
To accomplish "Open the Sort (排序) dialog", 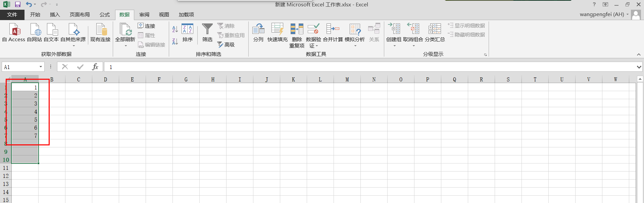I will pos(187,32).
